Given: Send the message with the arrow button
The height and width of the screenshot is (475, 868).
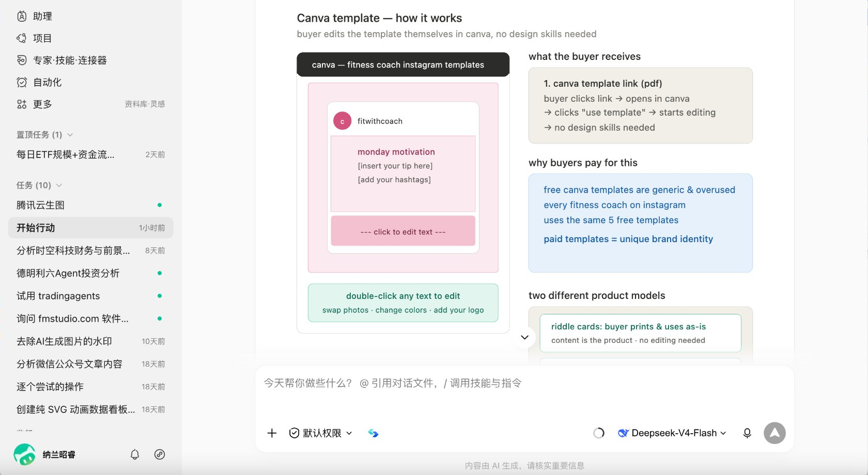Looking at the screenshot, I should point(774,433).
